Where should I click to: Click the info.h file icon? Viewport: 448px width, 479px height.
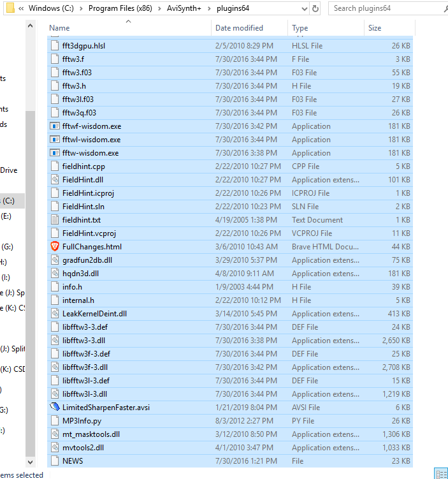pyautogui.click(x=55, y=286)
